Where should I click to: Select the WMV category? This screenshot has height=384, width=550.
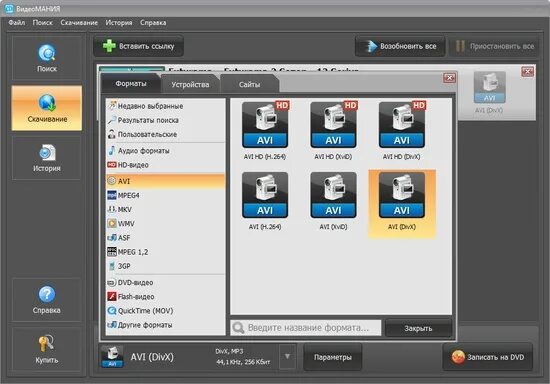[165, 223]
